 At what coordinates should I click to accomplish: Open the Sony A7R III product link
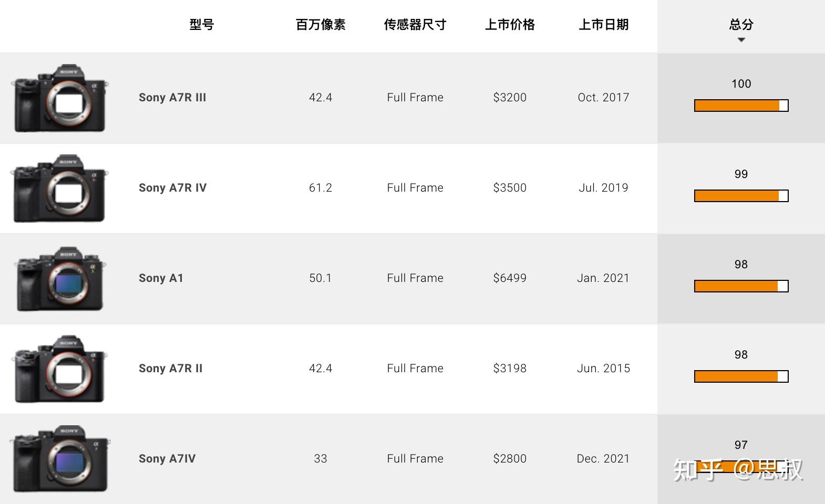click(x=172, y=97)
